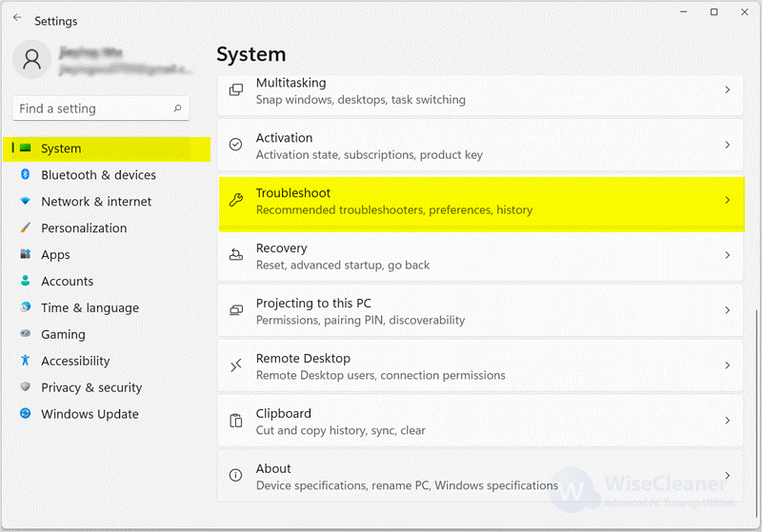Screen dimensions: 762x532
Task: Open Activation using its right chevron
Action: tap(728, 145)
